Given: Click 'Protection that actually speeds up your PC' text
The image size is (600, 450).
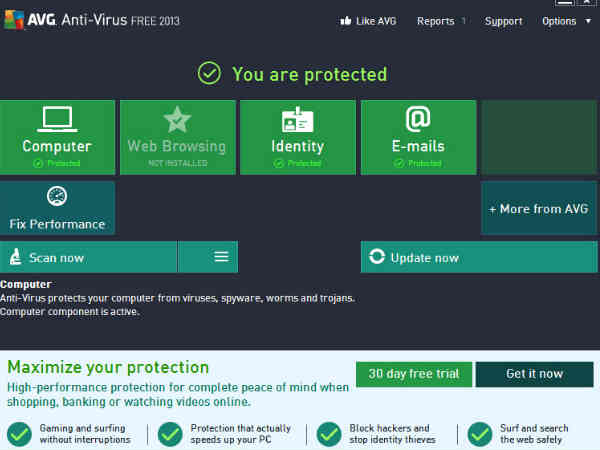Looking at the screenshot, I should point(241,434).
